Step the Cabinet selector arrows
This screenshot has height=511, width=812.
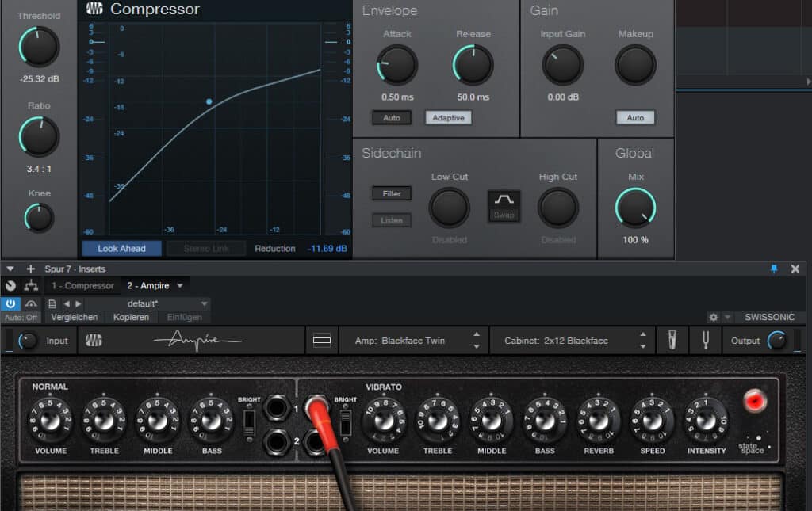642,341
